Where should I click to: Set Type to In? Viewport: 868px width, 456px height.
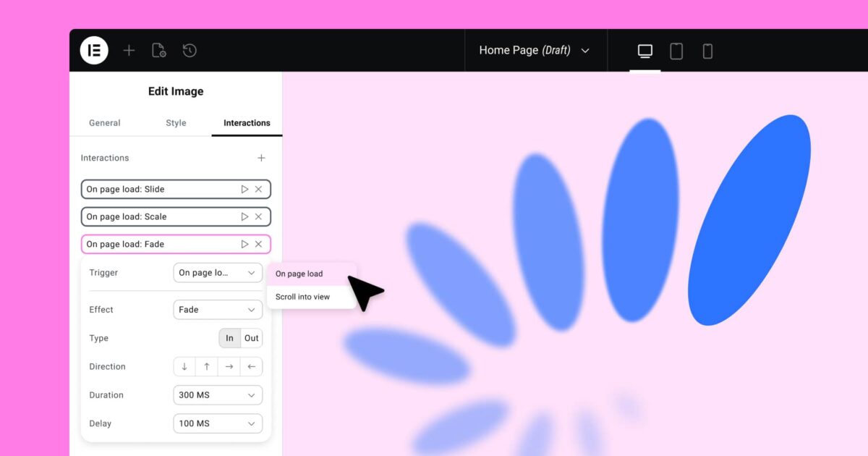[x=230, y=338]
